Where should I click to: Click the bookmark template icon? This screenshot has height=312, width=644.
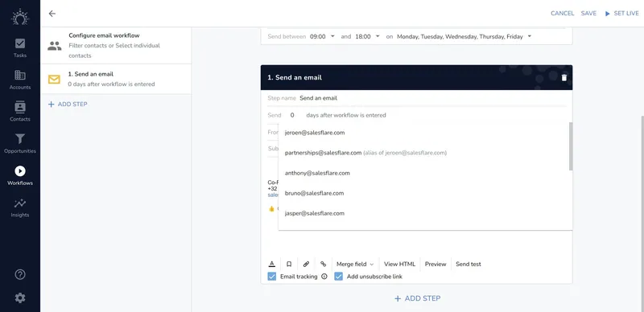(x=289, y=264)
